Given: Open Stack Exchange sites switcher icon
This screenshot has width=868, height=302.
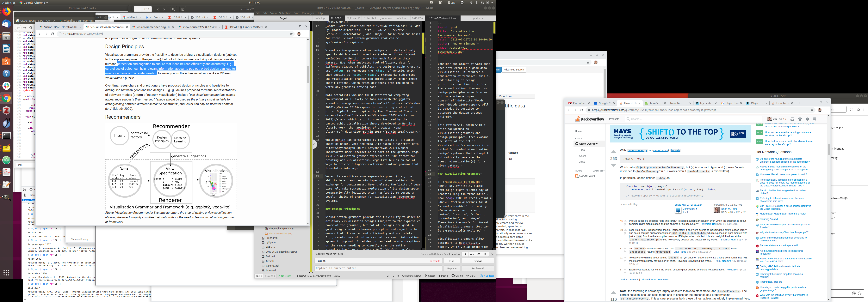Looking at the screenshot, I should click(x=815, y=119).
